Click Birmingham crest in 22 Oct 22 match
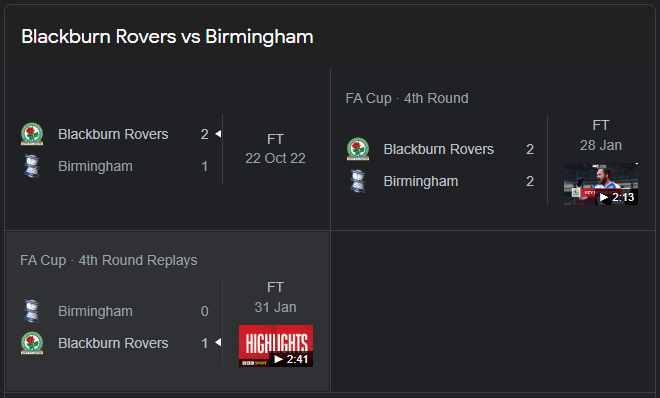660x398 pixels. (32, 166)
